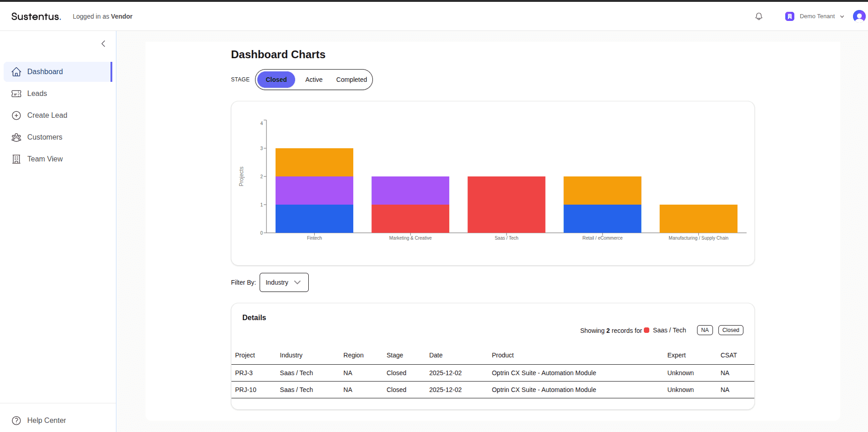The image size is (868, 432).
Task: Click the Demo Tenant building icon
Action: (790, 16)
